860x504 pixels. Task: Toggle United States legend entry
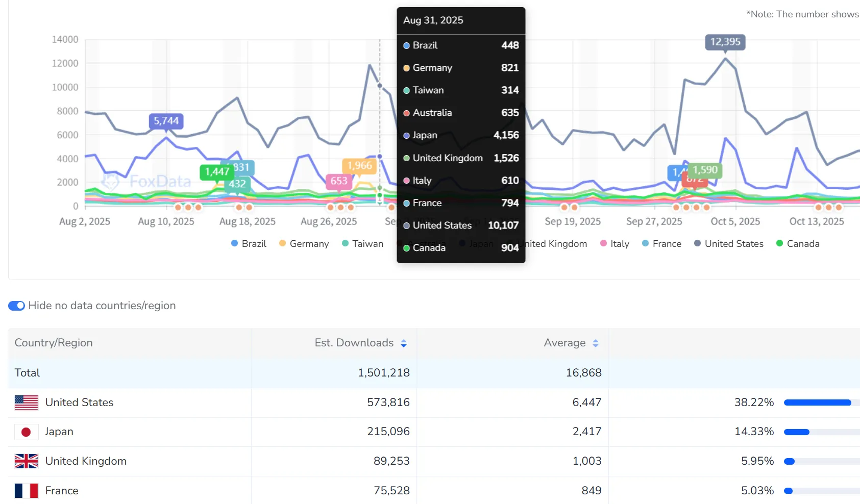pyautogui.click(x=728, y=244)
